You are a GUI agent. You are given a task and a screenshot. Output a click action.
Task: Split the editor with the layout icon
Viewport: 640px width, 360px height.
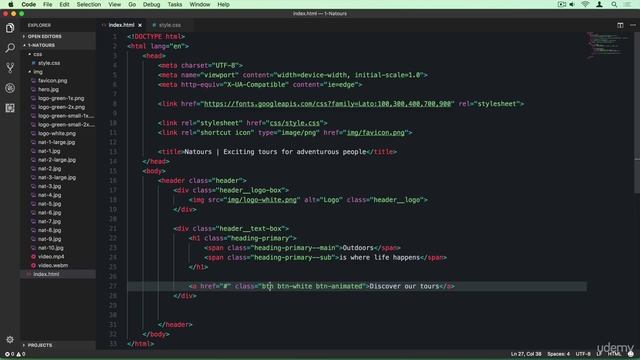click(620, 25)
